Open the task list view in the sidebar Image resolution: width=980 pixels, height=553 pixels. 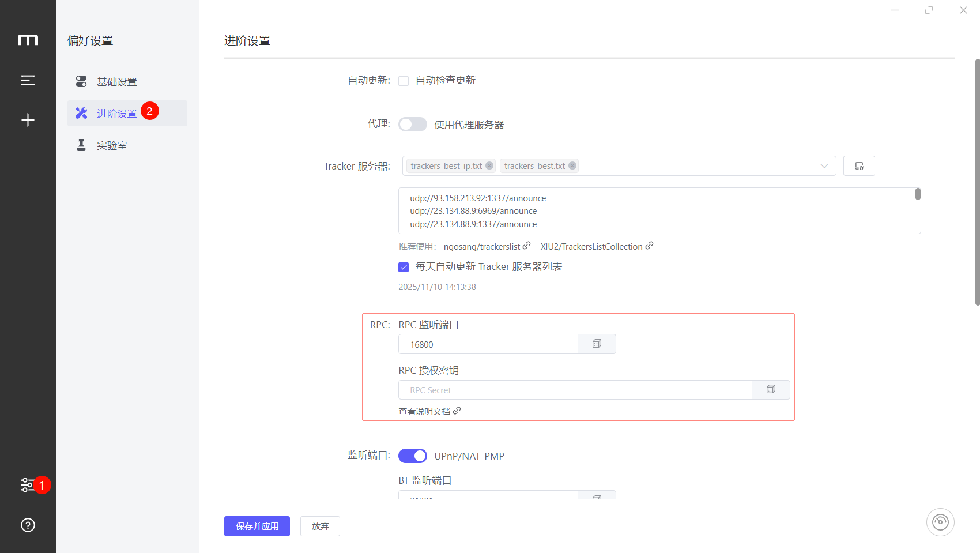click(x=28, y=80)
